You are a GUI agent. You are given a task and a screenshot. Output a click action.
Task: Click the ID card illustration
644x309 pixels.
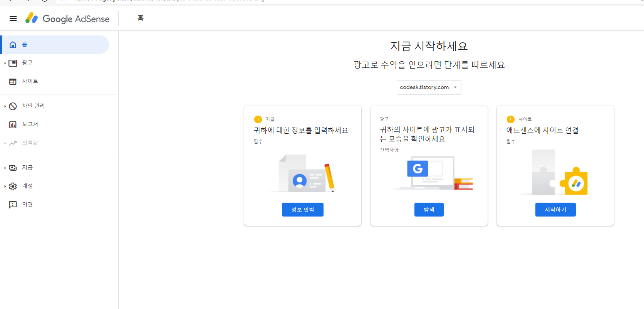pos(302,173)
